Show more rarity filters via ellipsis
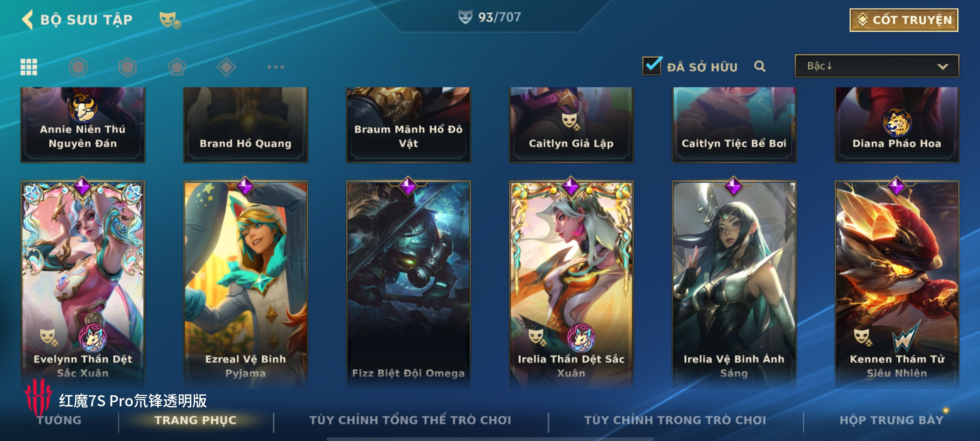This screenshot has height=441, width=980. coord(276,67)
